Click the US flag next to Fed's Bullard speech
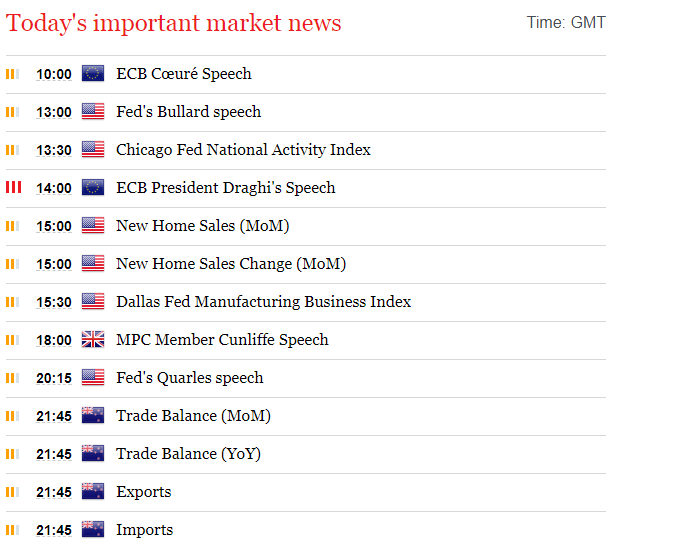Image resolution: width=682 pixels, height=551 pixels. (x=93, y=111)
